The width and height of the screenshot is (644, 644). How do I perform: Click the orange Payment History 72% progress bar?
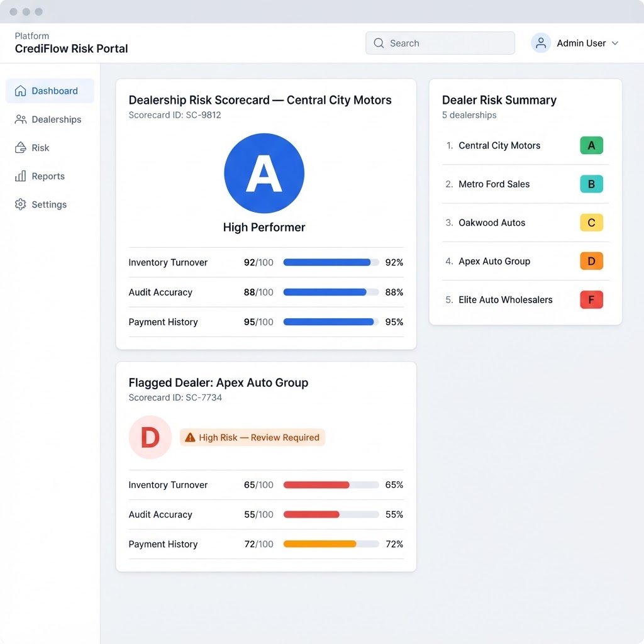331,544
